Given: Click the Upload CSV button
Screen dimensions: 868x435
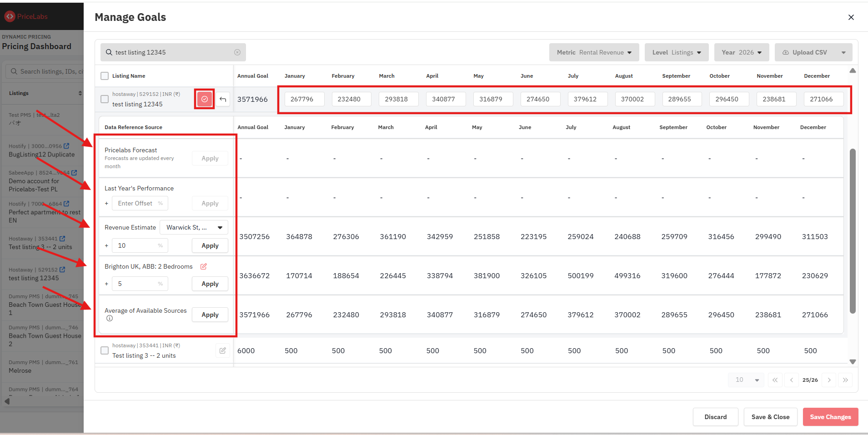Looking at the screenshot, I should point(805,52).
